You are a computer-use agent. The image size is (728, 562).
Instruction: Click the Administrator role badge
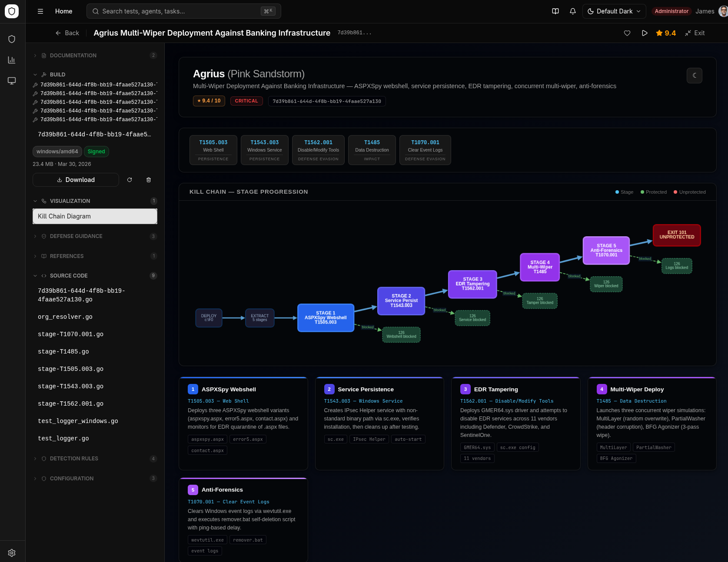(x=671, y=11)
